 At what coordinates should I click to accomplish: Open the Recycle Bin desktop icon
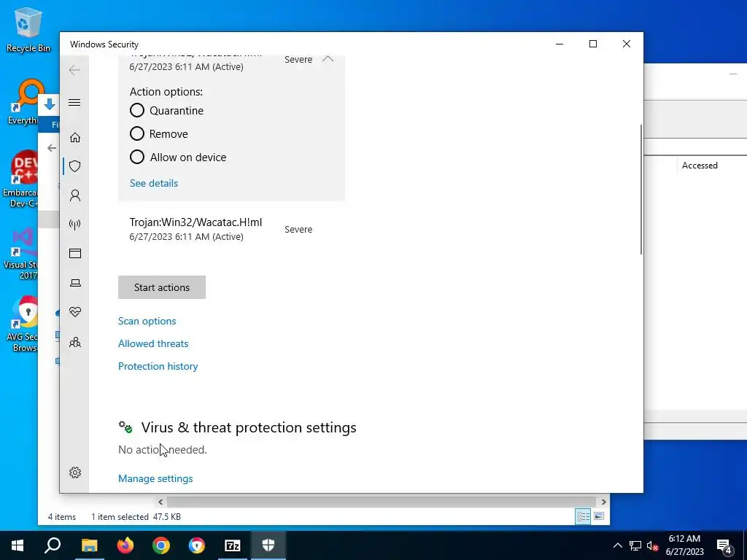click(x=28, y=30)
